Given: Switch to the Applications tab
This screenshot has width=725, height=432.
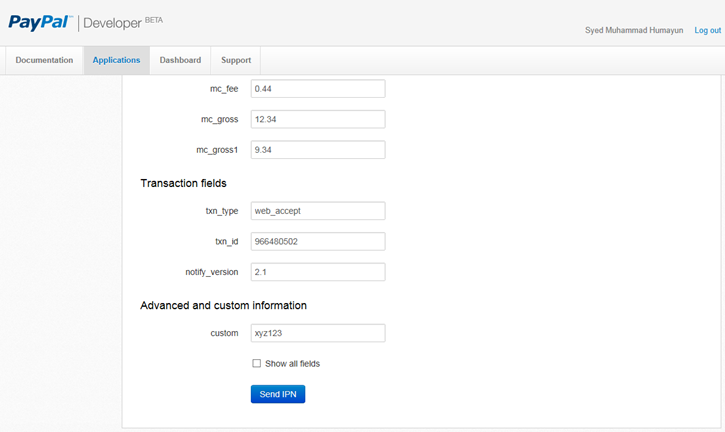Looking at the screenshot, I should [x=116, y=60].
